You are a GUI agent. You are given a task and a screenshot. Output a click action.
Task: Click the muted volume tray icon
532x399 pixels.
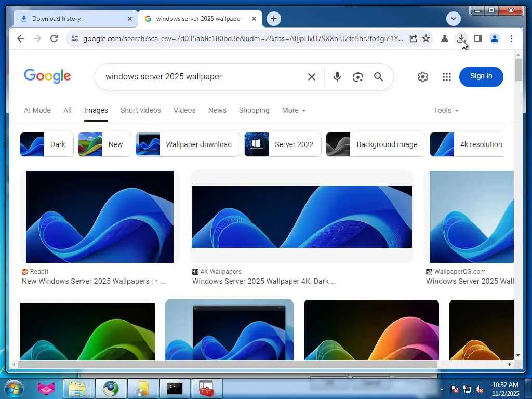coord(480,390)
